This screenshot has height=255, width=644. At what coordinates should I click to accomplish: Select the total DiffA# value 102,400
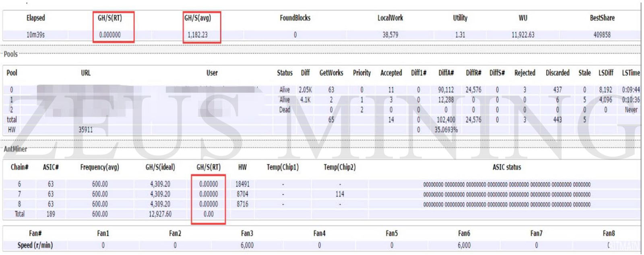tap(446, 119)
